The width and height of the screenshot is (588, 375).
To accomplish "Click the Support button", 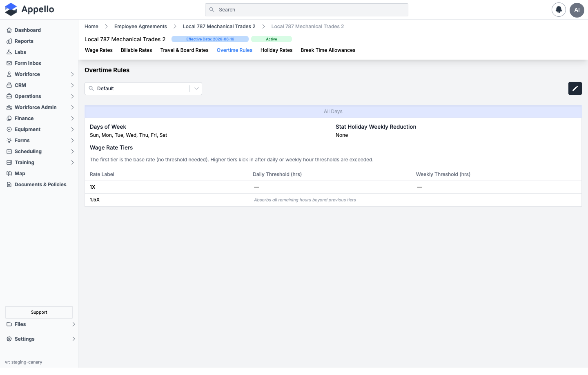I will (39, 312).
